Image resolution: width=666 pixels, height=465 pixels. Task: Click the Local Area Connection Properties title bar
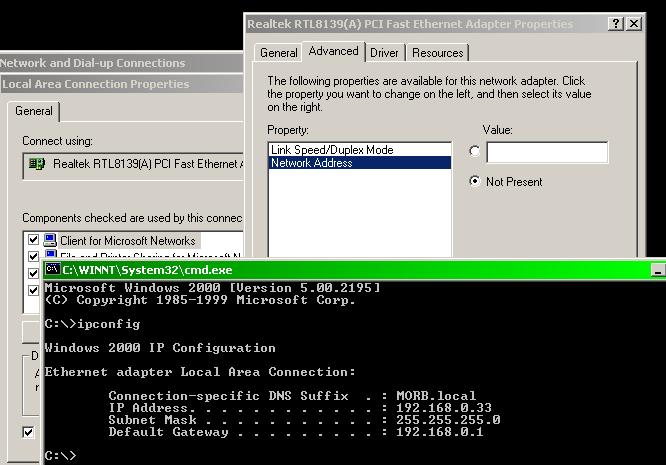(x=121, y=84)
